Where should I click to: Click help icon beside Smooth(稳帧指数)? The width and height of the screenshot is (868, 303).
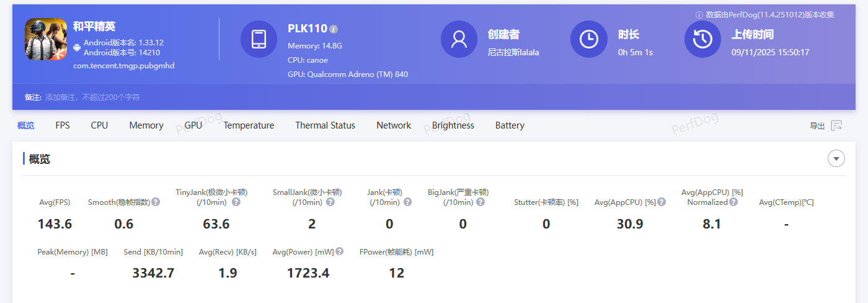(156, 202)
